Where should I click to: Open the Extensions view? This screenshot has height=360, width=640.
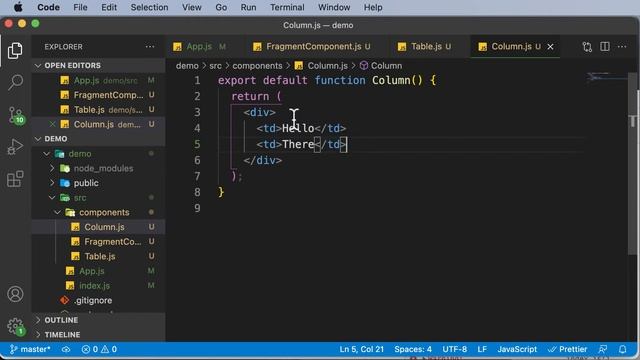(15, 179)
